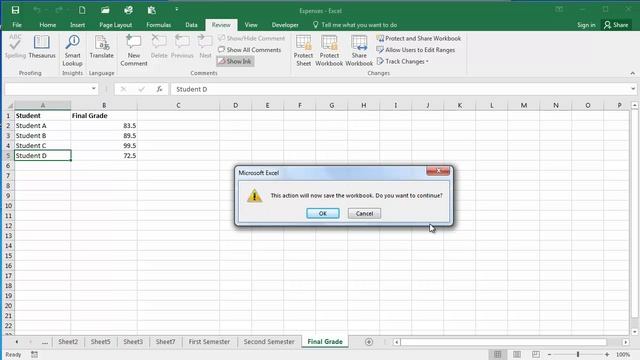
Task: Open Smart Lookup
Action: [x=72, y=50]
